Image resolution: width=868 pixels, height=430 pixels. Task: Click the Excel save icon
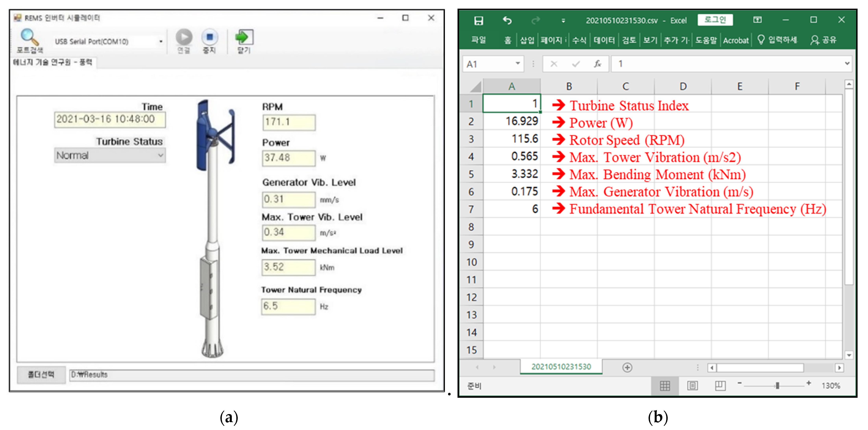click(x=479, y=21)
